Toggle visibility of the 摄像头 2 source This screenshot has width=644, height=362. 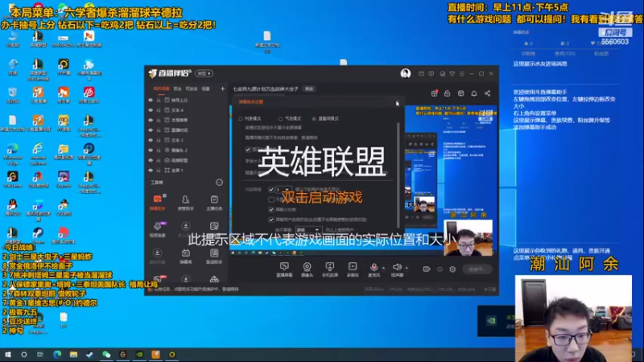coord(151,150)
